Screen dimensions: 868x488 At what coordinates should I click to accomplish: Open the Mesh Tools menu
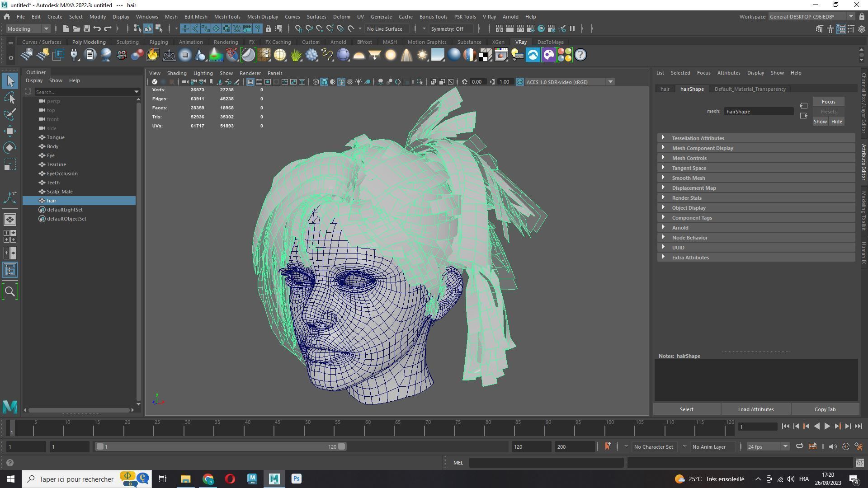pos(227,16)
